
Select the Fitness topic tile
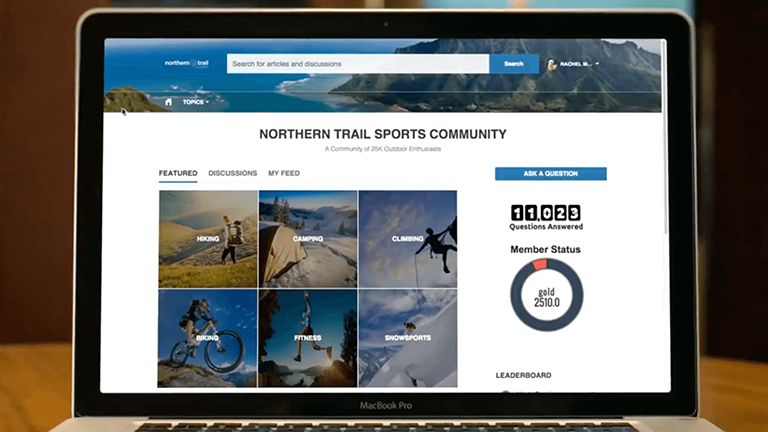[x=308, y=338]
